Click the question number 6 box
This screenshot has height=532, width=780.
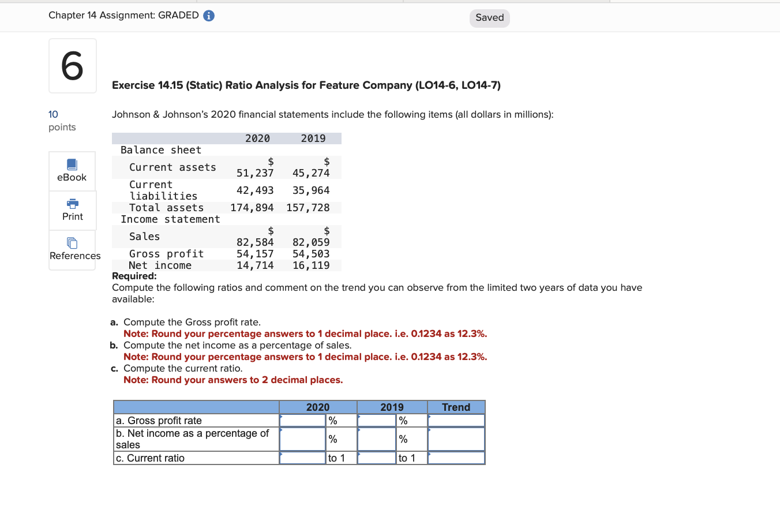point(72,65)
